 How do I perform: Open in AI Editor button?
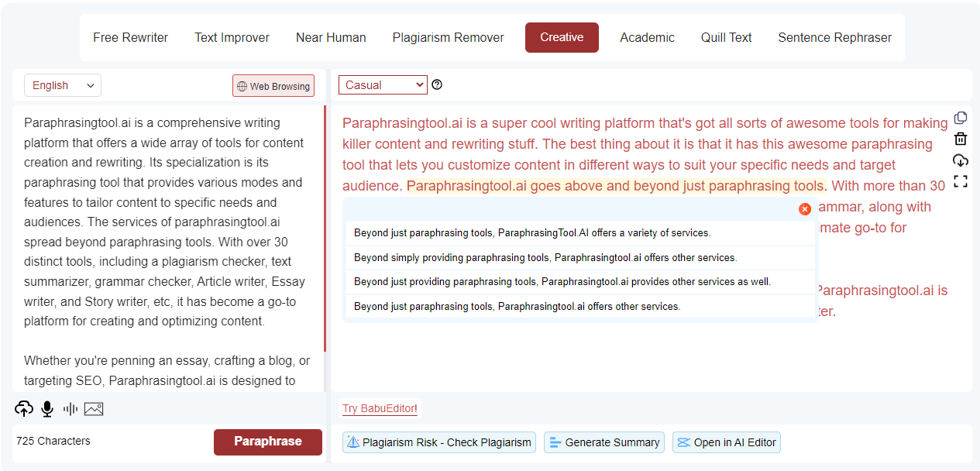[727, 442]
